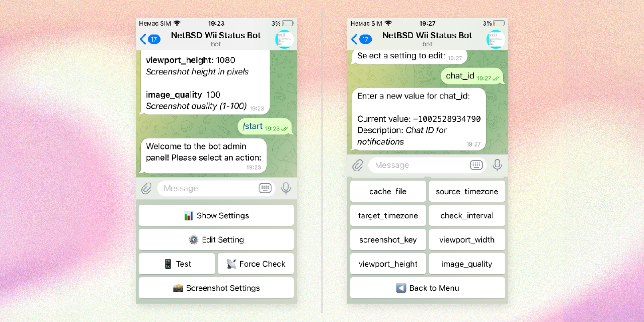Select the target_timezone setting button

[x=388, y=215]
